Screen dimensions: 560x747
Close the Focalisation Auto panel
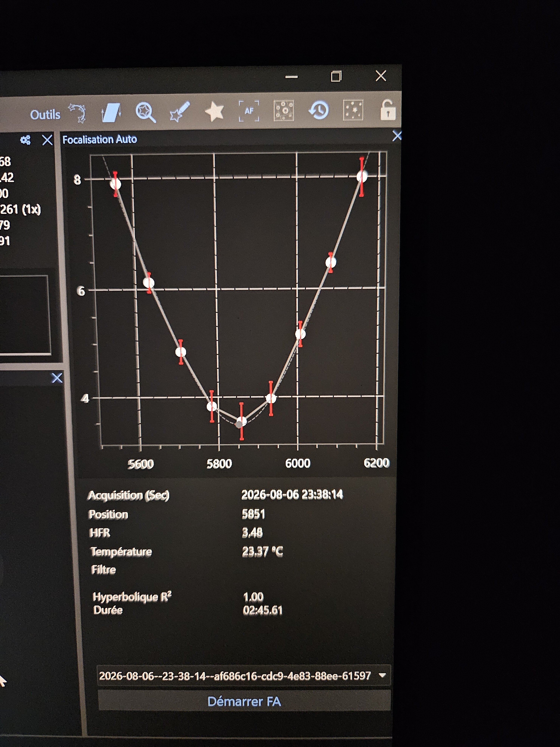click(397, 136)
